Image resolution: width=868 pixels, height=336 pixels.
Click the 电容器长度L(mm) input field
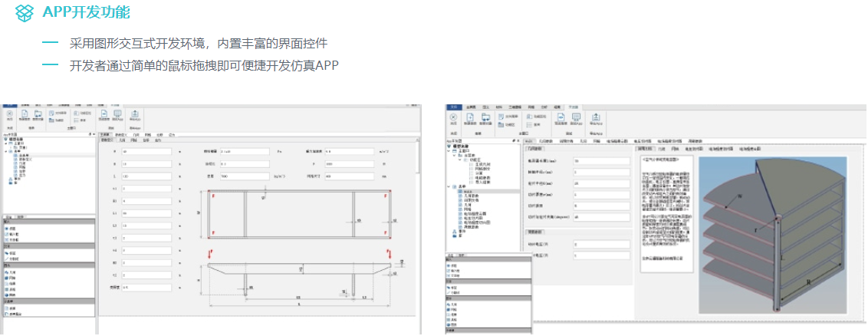tap(602, 160)
